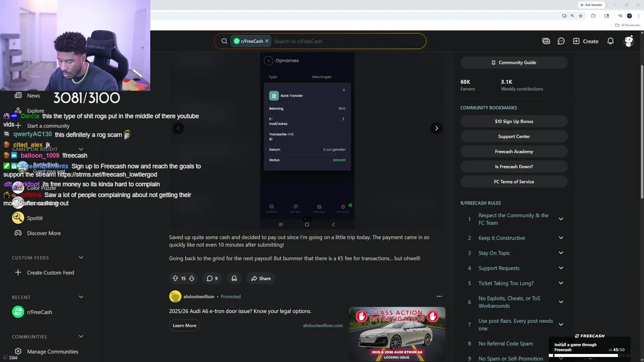Viewport: 644px width, 362px height.
Task: Click the browser zoom magnifier icon
Action: point(572,16)
